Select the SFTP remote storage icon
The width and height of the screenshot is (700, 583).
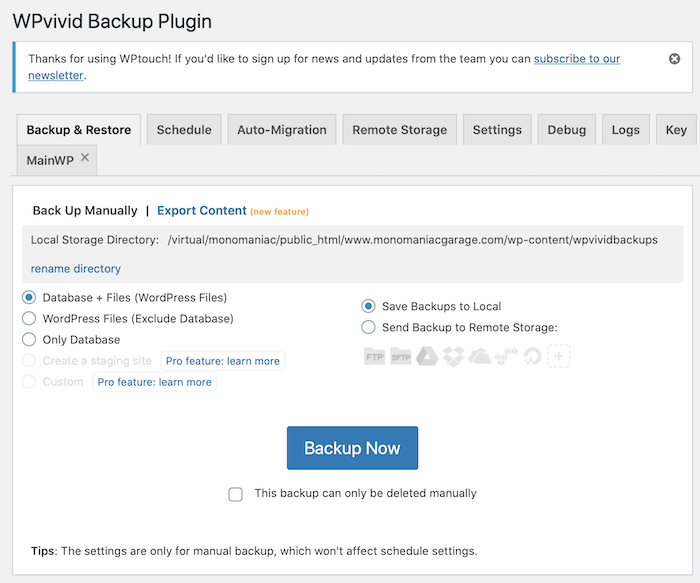400,356
